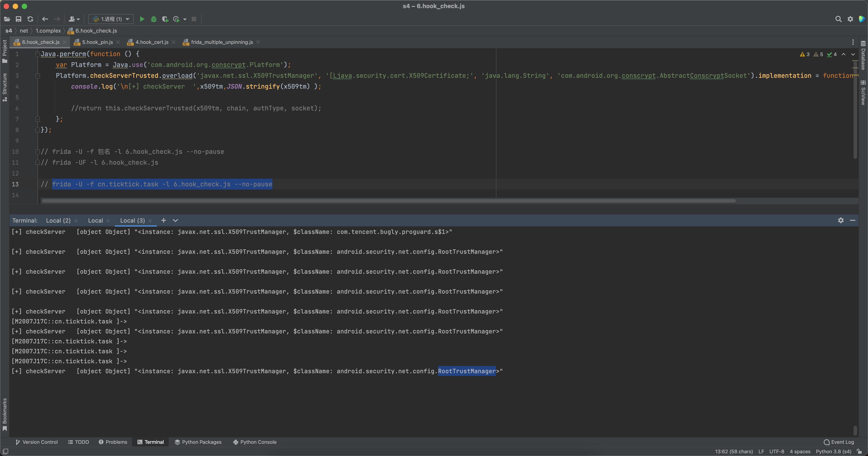Switch to terminal tab Local (2)
868x456 pixels.
click(x=58, y=221)
